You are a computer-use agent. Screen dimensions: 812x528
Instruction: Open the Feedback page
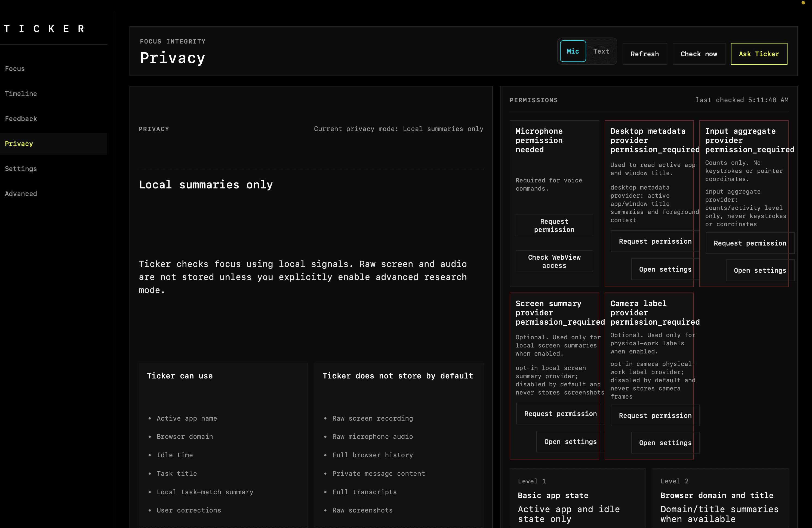[53, 119]
